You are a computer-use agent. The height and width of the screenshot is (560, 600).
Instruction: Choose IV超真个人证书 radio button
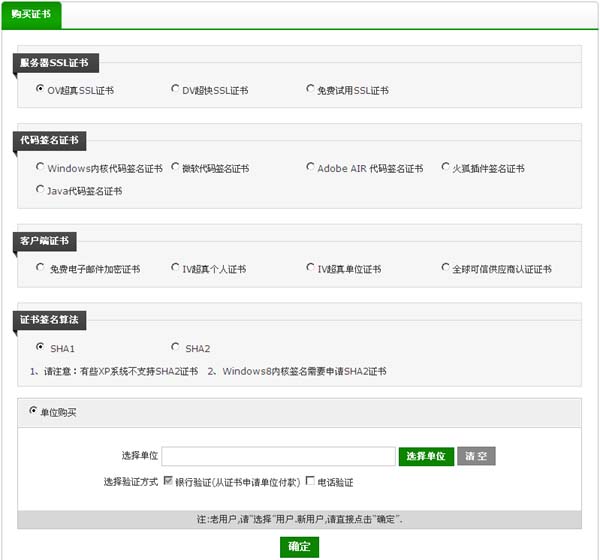click(x=176, y=267)
